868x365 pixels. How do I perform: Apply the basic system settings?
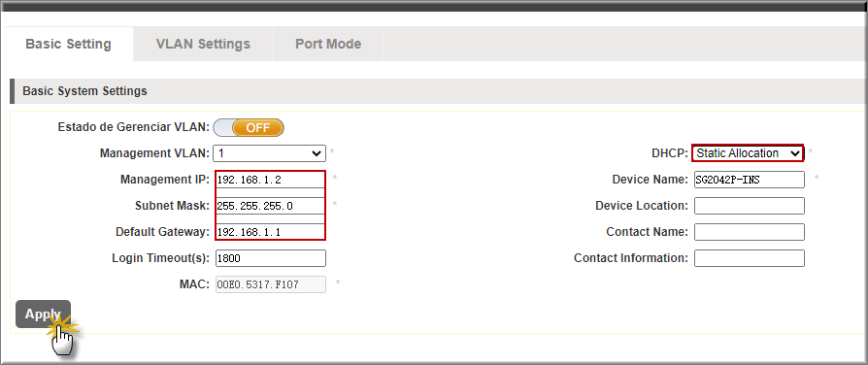pos(43,315)
